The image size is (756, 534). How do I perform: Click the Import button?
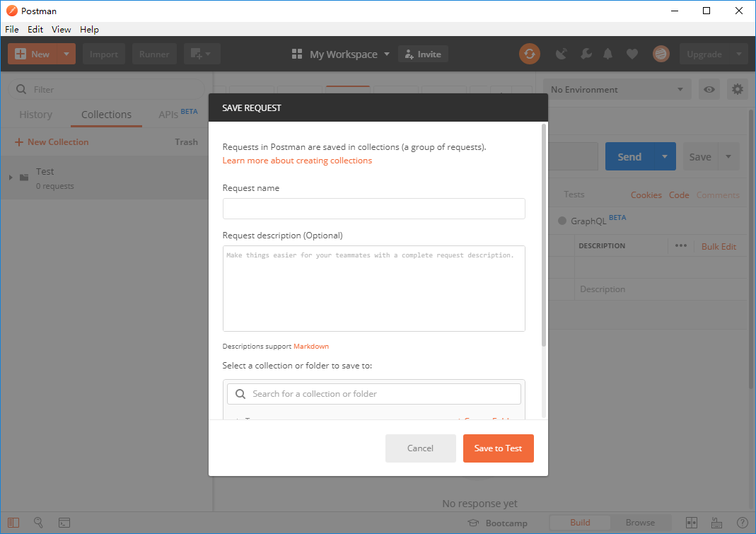(104, 54)
